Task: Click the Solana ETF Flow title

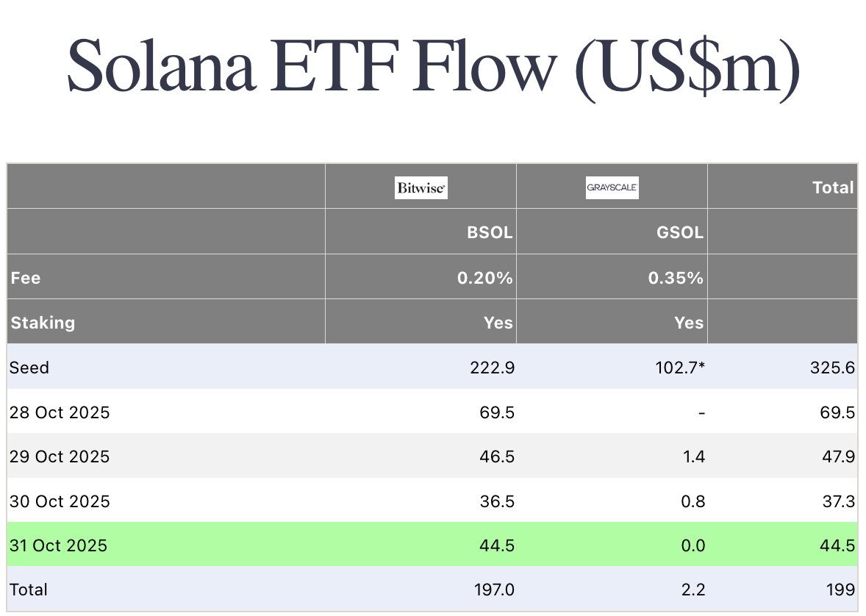Action: pyautogui.click(x=432, y=68)
